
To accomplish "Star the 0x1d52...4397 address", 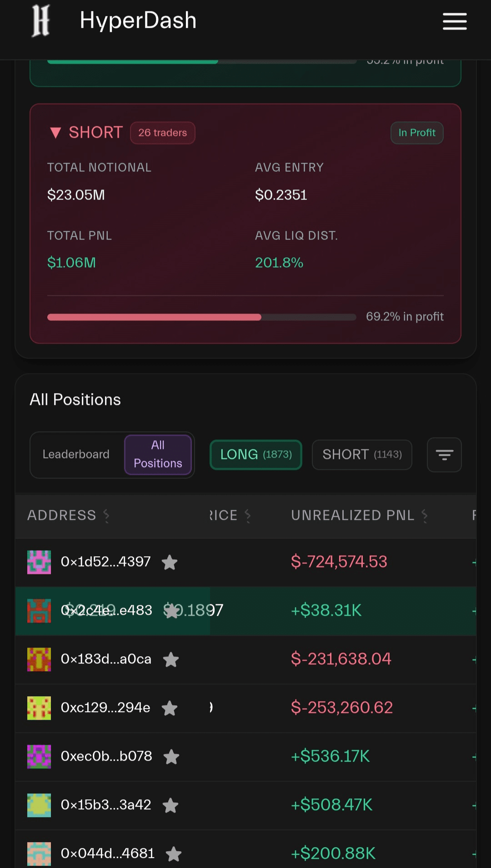I will pyautogui.click(x=170, y=562).
